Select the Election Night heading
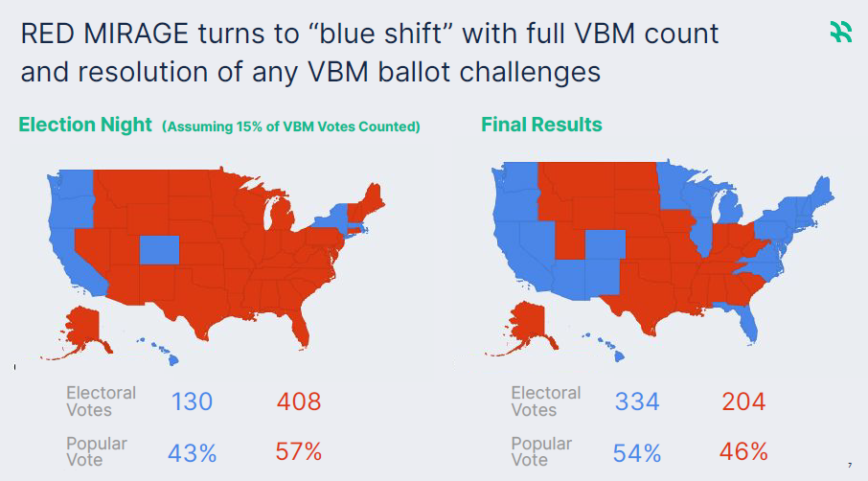Screen dimensions: 868x481 (85, 126)
